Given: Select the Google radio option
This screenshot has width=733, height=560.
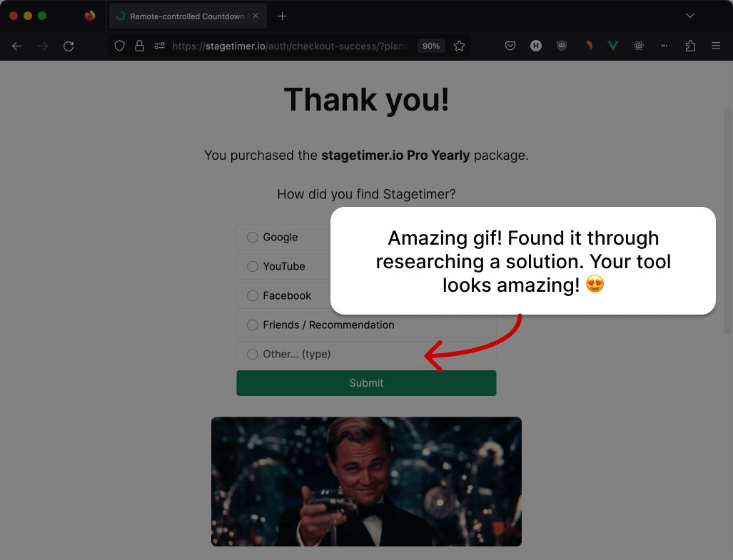Looking at the screenshot, I should [x=253, y=238].
